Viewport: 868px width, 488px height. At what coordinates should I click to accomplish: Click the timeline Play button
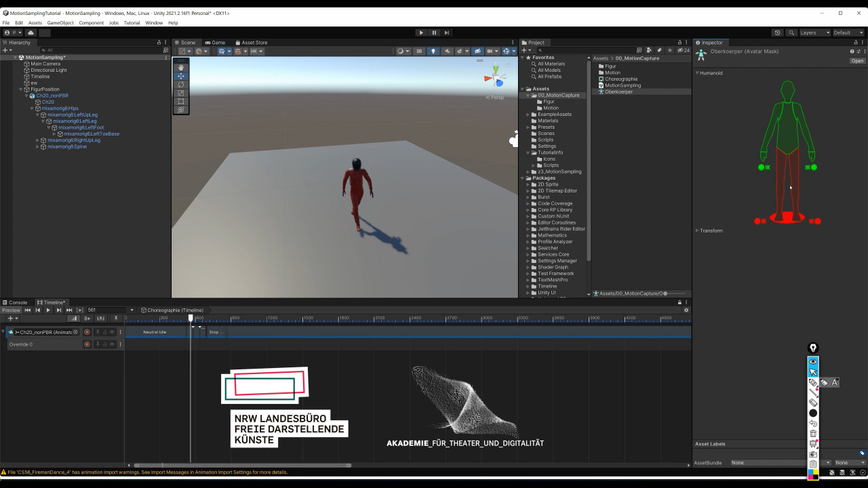point(47,310)
